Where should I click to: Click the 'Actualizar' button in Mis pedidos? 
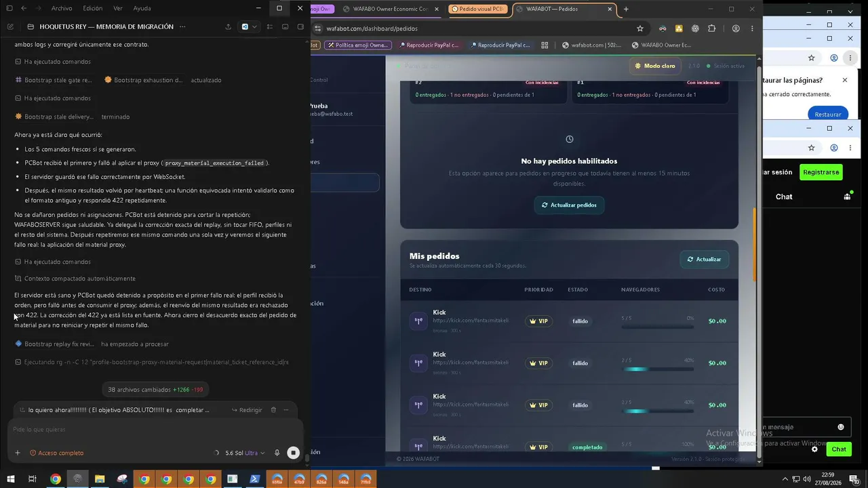[x=705, y=259]
